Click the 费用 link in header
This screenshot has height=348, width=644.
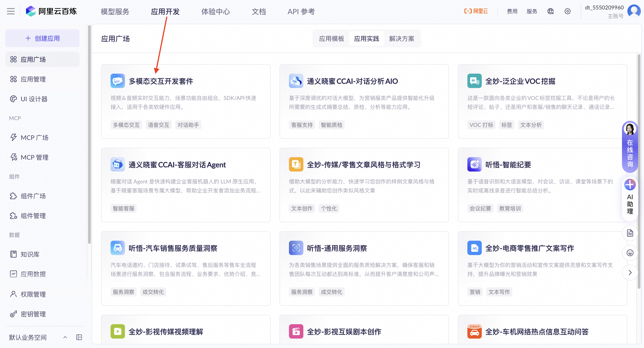512,11
